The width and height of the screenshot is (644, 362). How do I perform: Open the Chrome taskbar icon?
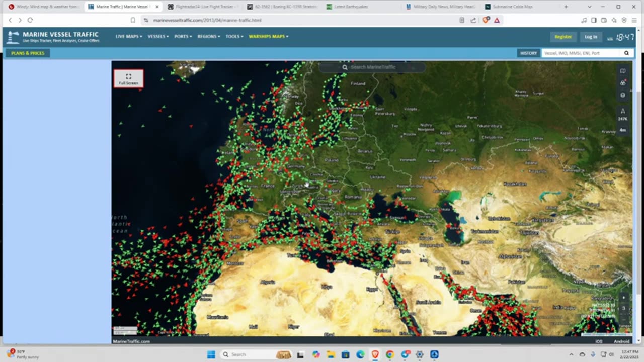[390, 354]
